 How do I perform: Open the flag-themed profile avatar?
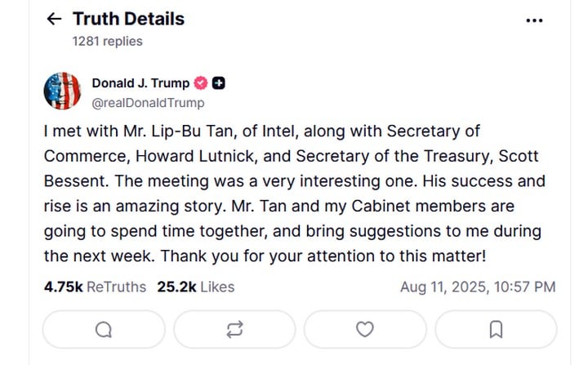(x=62, y=91)
